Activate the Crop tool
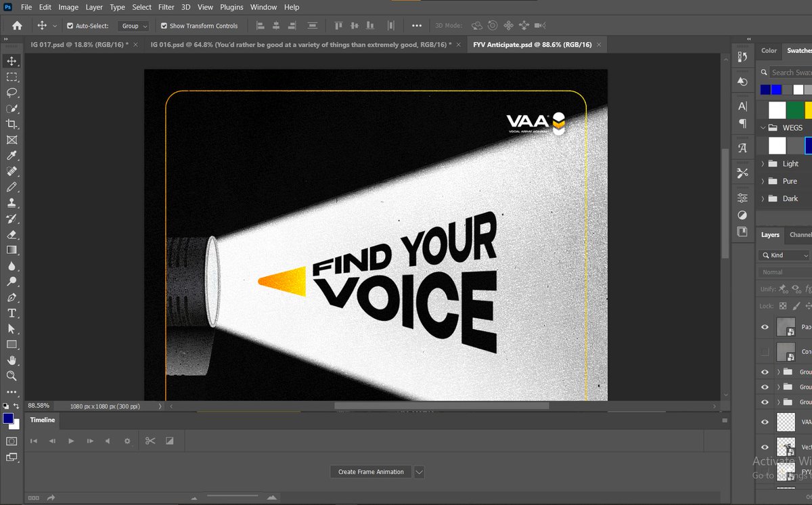This screenshot has width=812, height=505. 12,124
